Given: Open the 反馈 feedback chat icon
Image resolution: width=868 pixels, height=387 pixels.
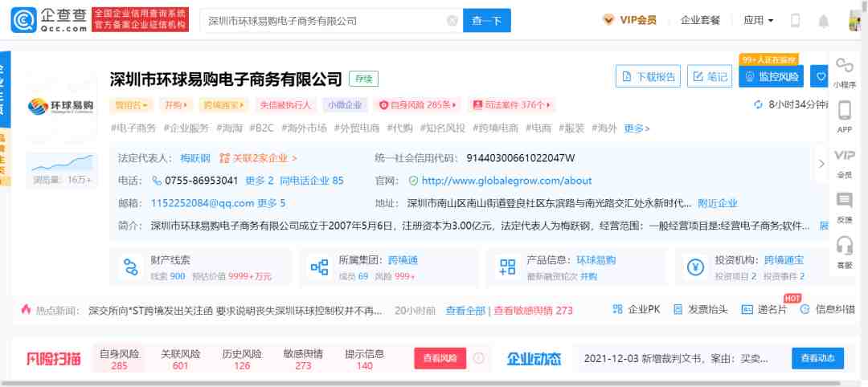Looking at the screenshot, I should click(844, 200).
